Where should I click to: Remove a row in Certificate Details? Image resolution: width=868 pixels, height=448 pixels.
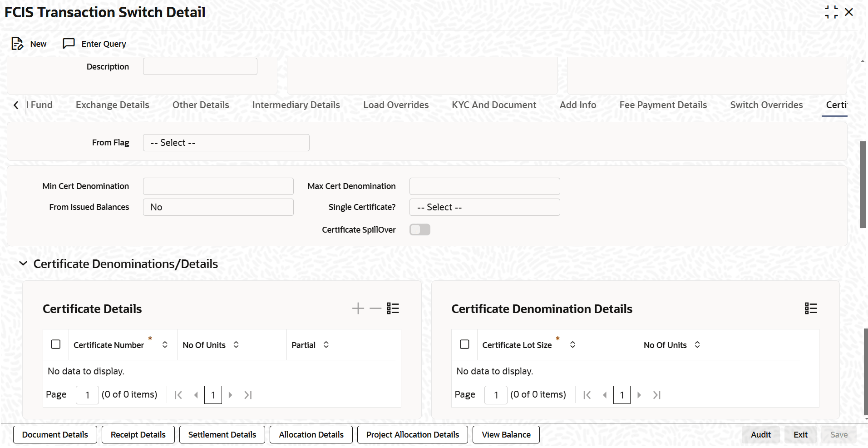click(375, 309)
